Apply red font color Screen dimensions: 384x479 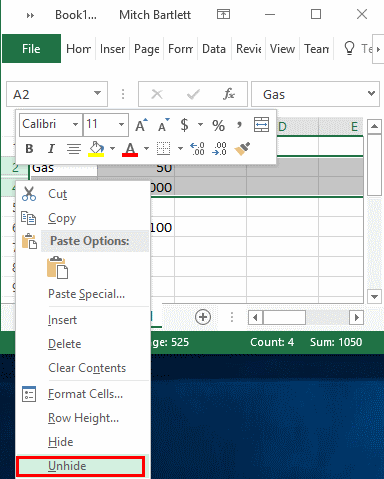[x=130, y=149]
